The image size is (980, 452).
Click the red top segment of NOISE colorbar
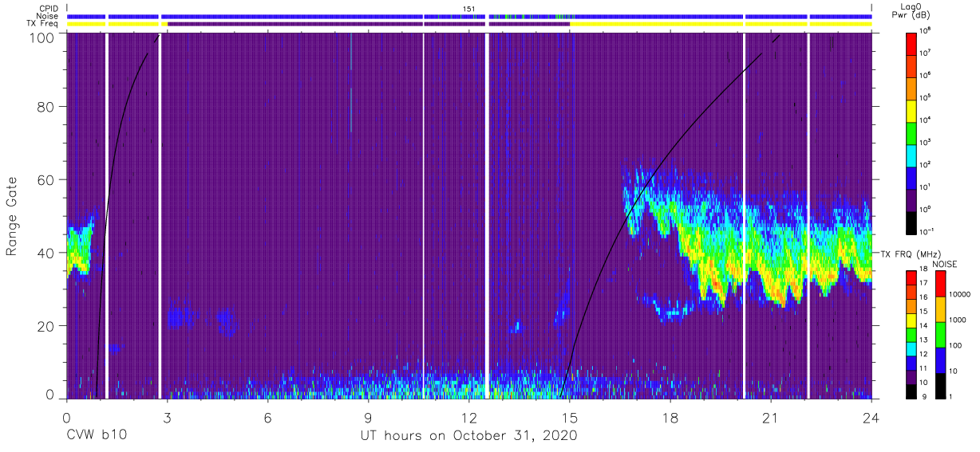(939, 282)
